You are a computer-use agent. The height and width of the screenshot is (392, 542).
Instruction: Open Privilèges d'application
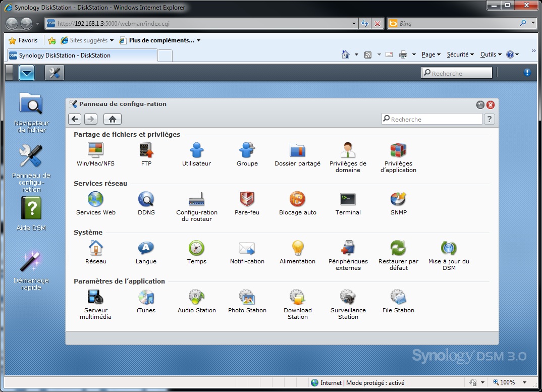click(x=398, y=157)
